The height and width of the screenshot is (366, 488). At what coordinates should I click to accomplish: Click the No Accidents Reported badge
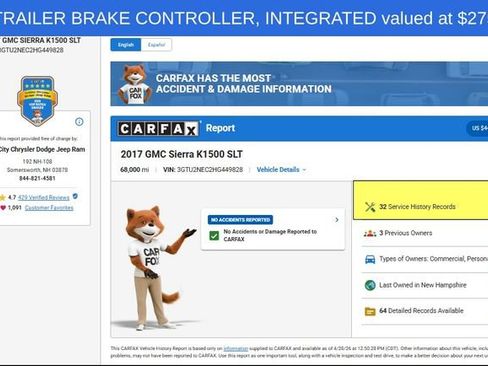[240, 220]
